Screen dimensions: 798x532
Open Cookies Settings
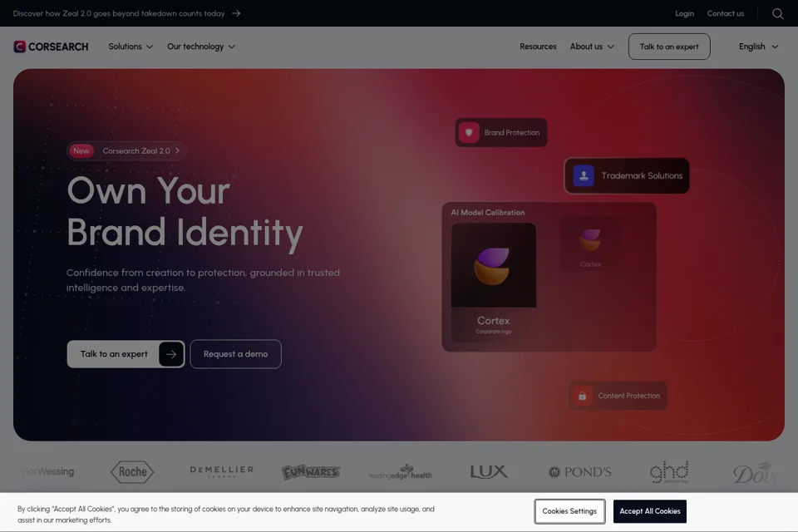569,512
